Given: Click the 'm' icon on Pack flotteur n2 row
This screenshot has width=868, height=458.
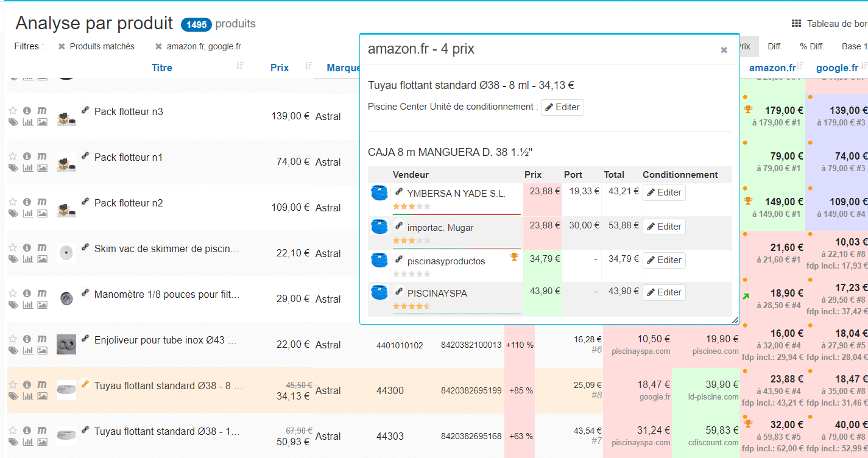Looking at the screenshot, I should tap(41, 202).
